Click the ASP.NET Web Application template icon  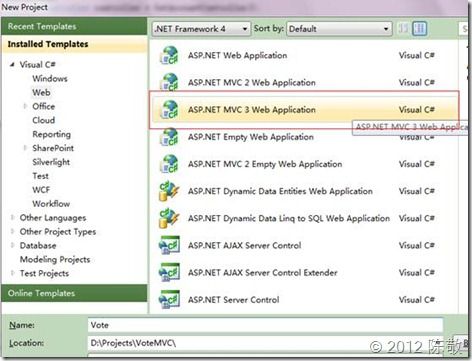[169, 55]
